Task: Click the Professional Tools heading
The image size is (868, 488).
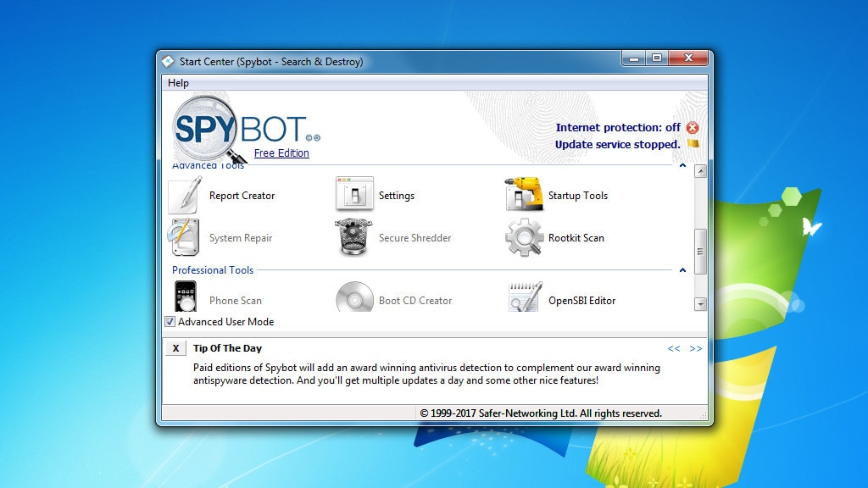Action: point(213,270)
